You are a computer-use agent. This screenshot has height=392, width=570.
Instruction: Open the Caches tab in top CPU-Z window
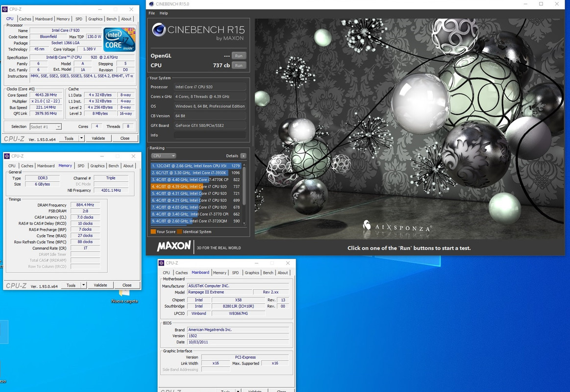pos(25,19)
